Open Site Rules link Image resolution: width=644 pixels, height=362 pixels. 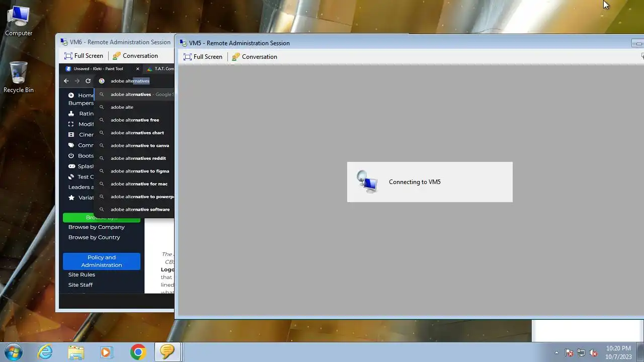coord(82,275)
